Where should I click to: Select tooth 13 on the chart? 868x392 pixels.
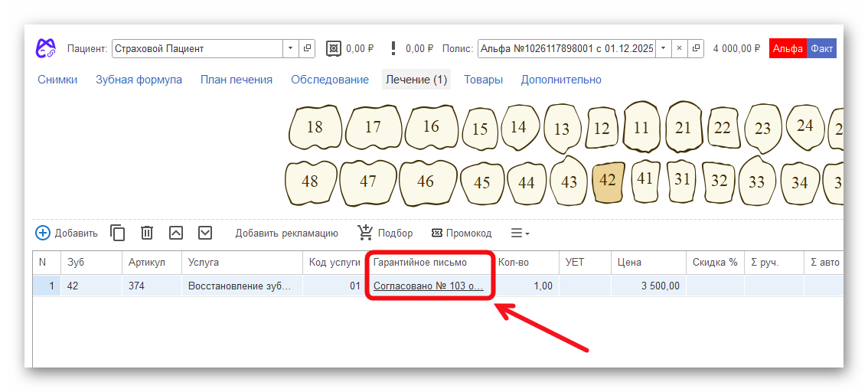[562, 129]
